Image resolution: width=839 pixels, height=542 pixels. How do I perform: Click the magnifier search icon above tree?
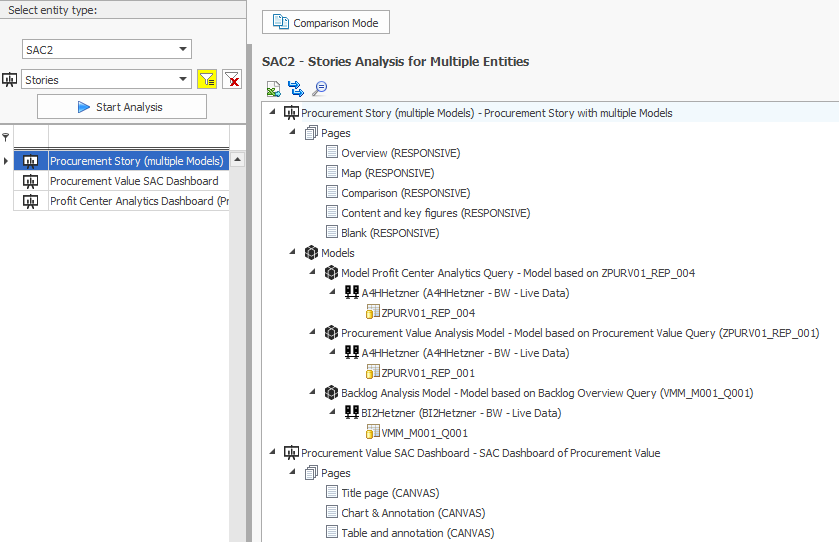click(320, 88)
